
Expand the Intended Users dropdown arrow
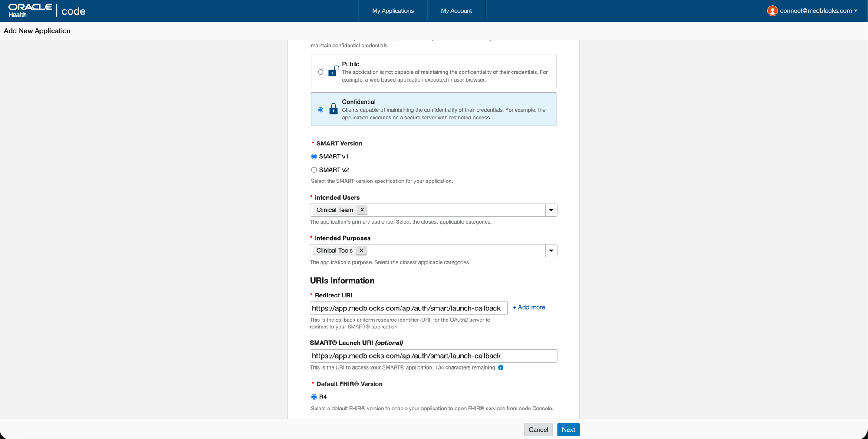(551, 210)
